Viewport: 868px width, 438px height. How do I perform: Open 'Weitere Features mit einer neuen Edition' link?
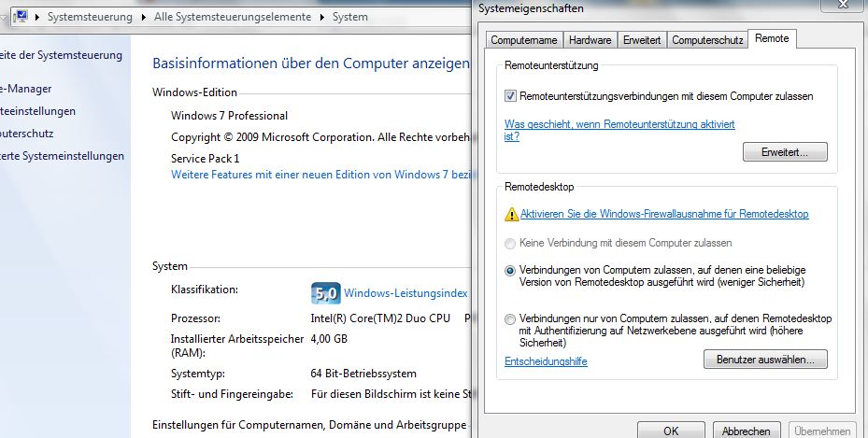click(x=321, y=175)
